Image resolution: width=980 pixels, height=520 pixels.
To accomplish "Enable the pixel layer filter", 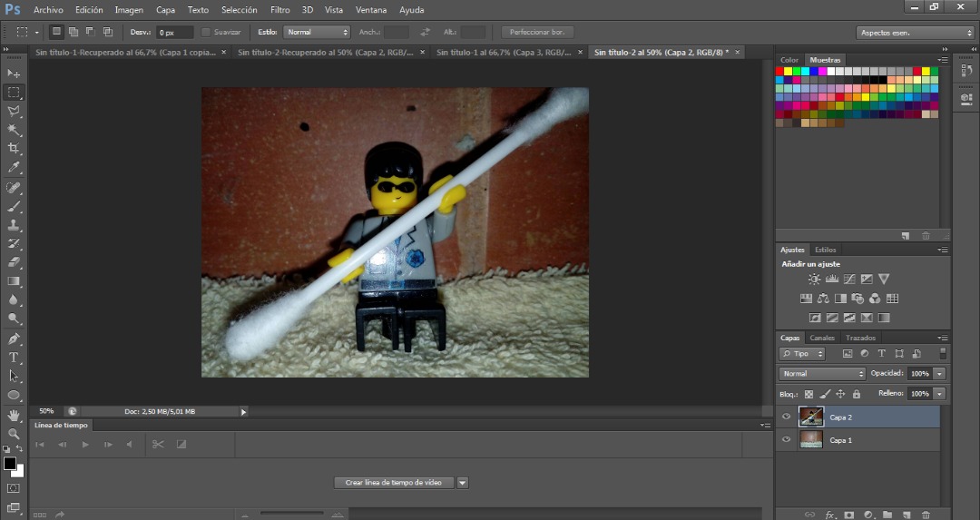I will (x=848, y=354).
